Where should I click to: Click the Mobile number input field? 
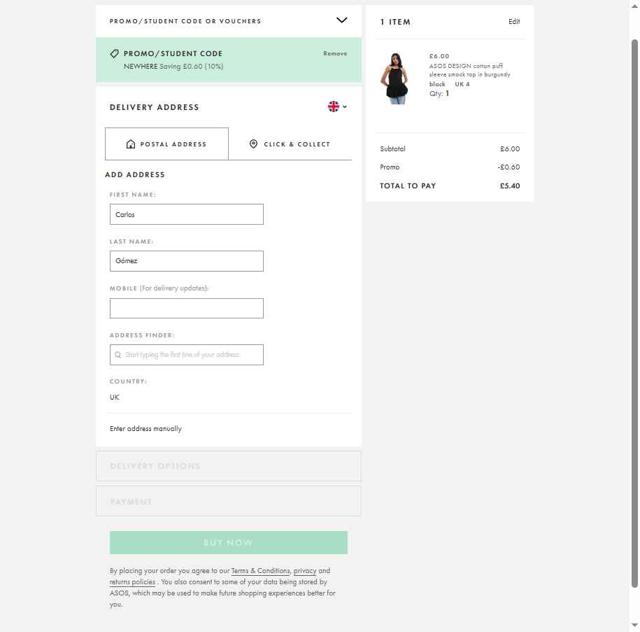coord(186,308)
